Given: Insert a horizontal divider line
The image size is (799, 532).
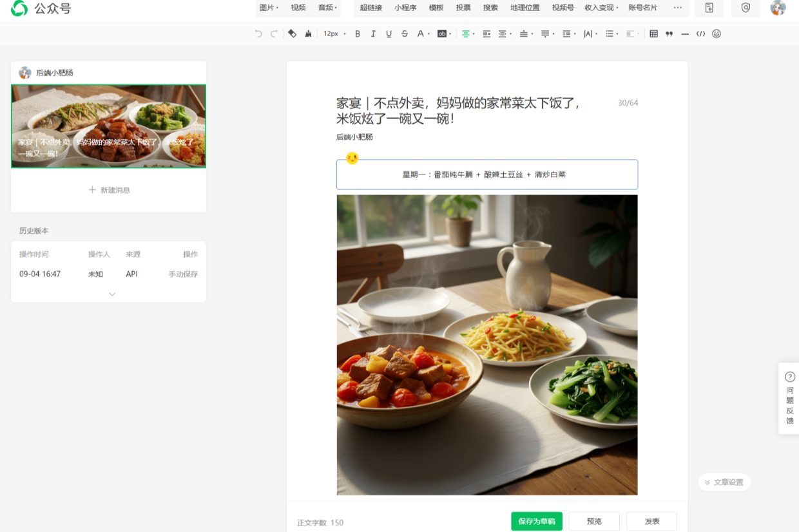Looking at the screenshot, I should [685, 33].
